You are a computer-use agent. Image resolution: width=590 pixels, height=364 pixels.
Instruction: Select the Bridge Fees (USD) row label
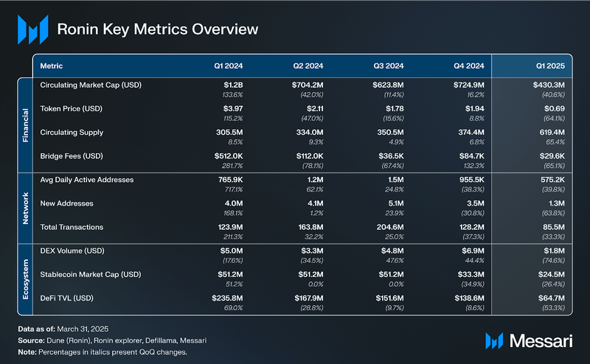[x=72, y=156]
